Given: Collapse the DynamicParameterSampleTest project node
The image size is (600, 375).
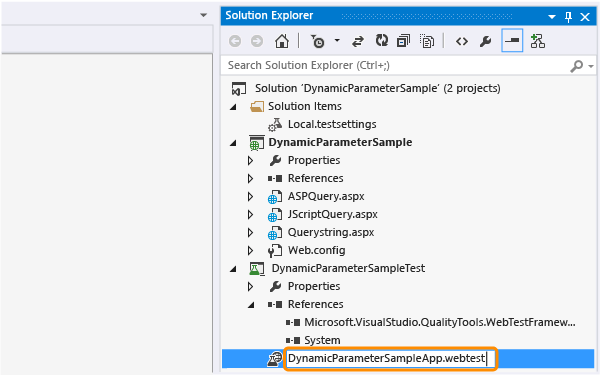Looking at the screenshot, I should point(233,269).
